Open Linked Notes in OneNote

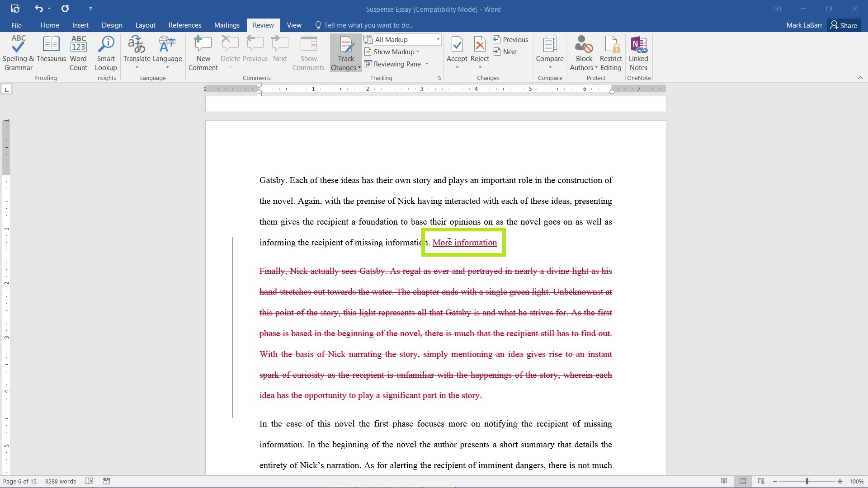638,53
